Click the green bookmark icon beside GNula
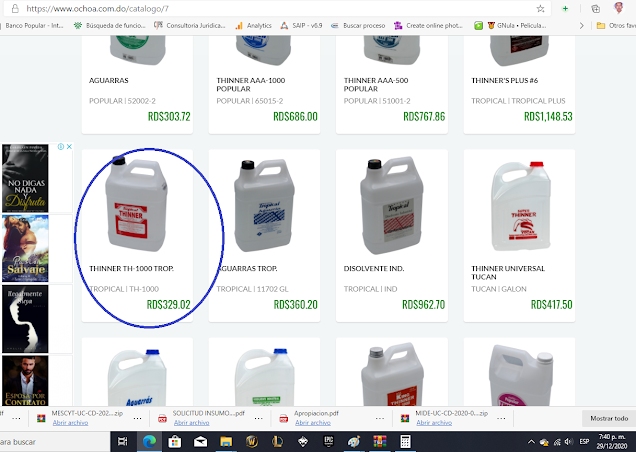636x452 pixels. (x=479, y=26)
